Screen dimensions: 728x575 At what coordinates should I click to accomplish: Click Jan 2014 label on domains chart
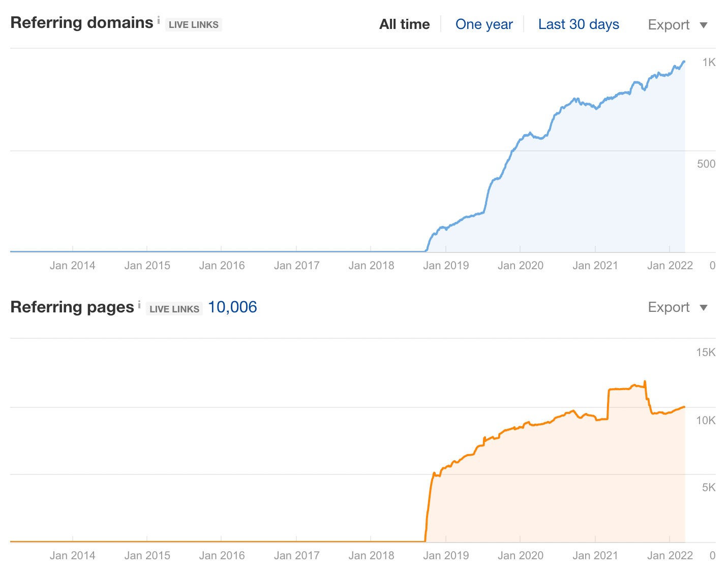[73, 265]
